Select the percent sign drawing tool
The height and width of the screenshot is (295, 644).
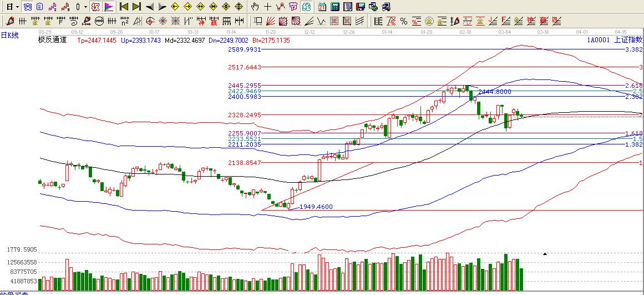click(x=403, y=21)
